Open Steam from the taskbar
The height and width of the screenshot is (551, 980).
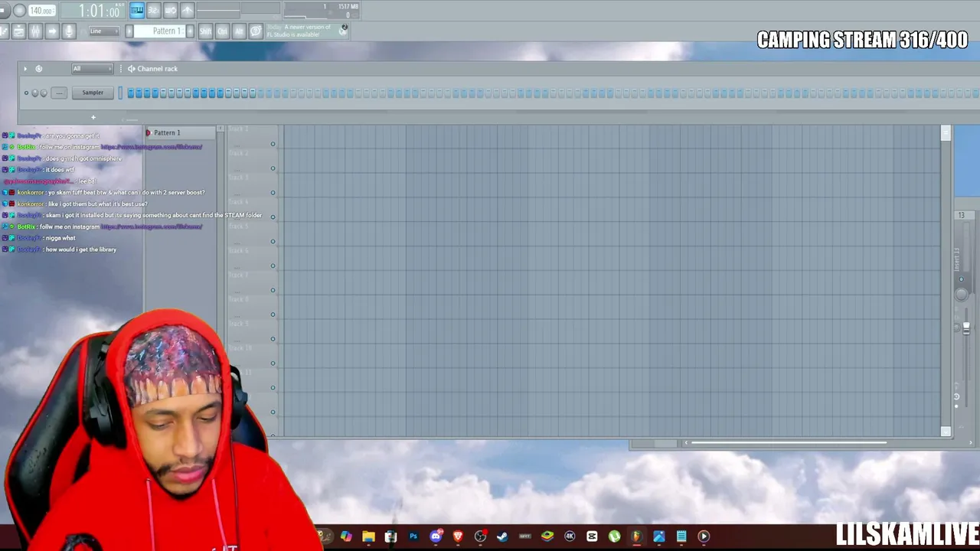[502, 536]
